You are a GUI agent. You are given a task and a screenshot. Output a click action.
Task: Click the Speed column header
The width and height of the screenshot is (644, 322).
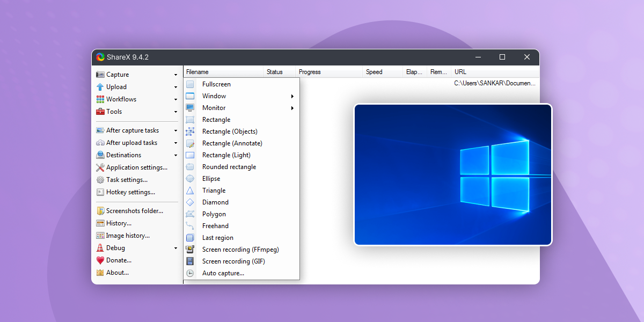[x=383, y=72]
